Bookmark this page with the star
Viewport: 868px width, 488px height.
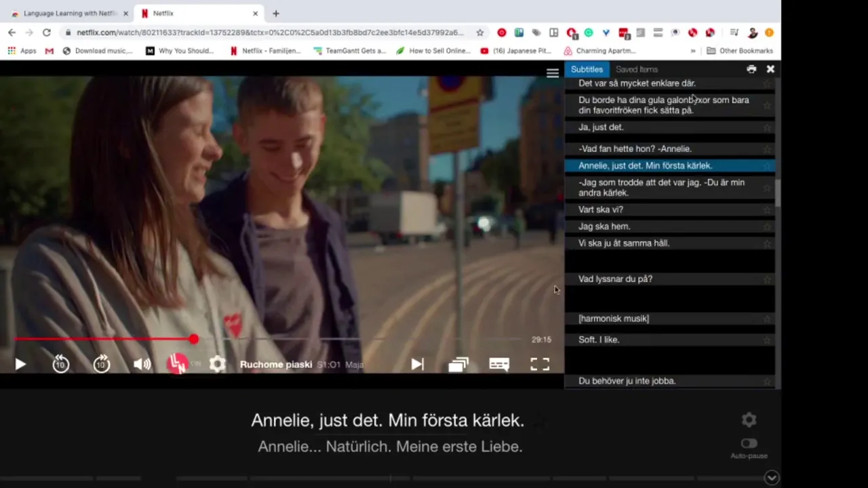[480, 33]
